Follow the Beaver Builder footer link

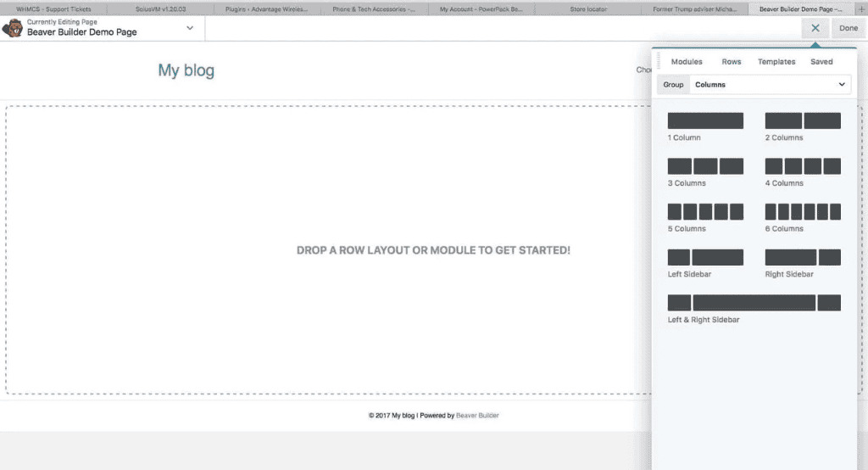(x=477, y=415)
